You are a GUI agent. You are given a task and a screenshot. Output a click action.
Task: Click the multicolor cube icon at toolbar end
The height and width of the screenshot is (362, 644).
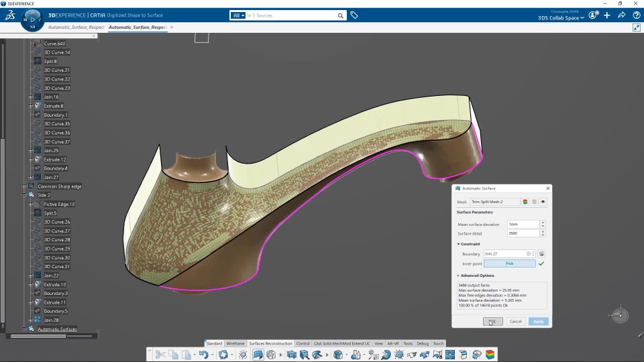pos(490,355)
